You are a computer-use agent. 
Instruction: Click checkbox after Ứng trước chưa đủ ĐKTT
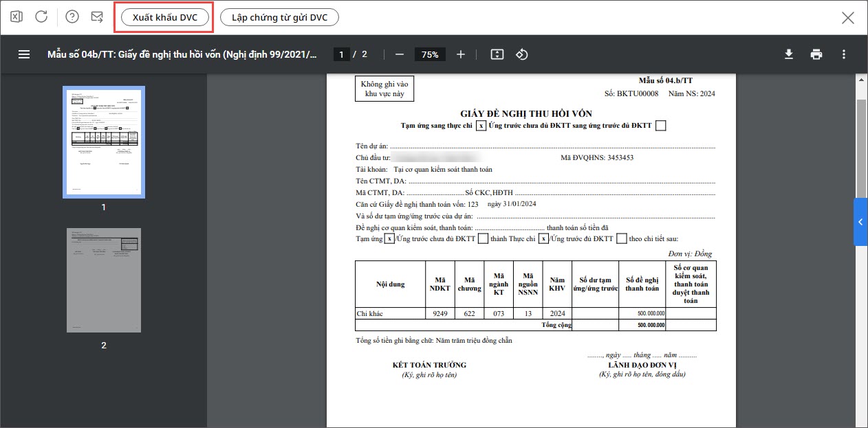coord(483,239)
